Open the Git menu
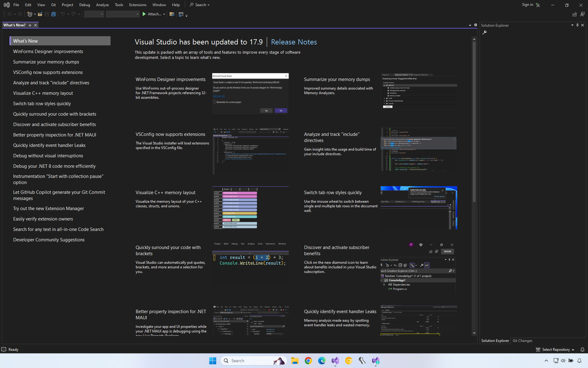This screenshot has height=368, width=588. (x=54, y=5)
